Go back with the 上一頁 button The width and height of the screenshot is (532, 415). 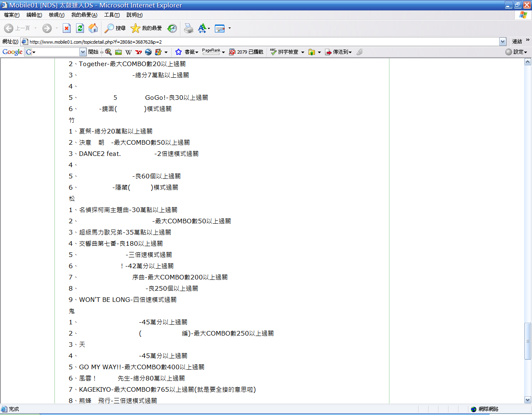[x=17, y=28]
